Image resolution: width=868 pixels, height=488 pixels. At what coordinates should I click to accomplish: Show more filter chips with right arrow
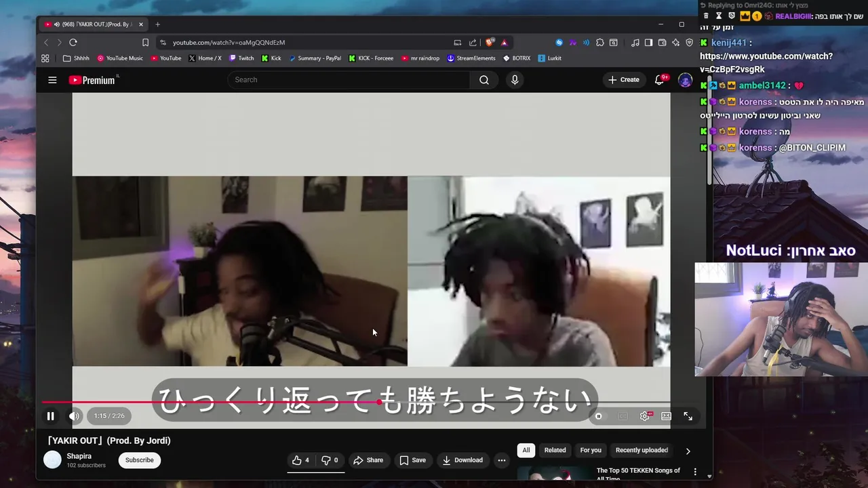[x=688, y=451]
